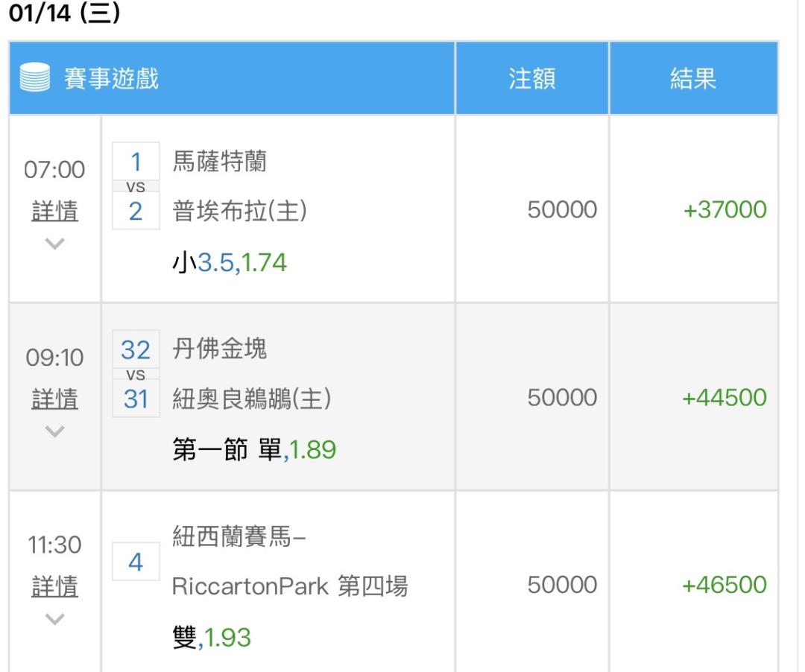Open 詳情 link for 11:30 race
Viewport: 805px width, 672px height.
tap(54, 587)
